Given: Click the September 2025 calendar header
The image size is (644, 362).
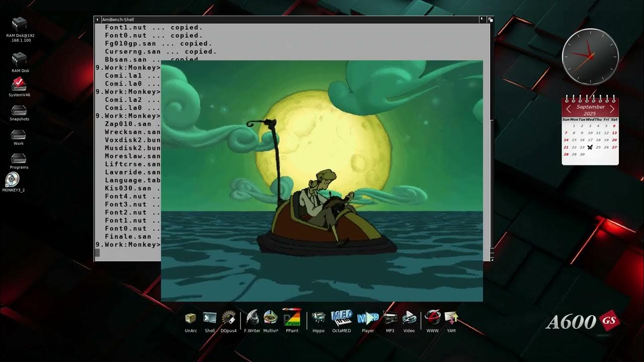Looking at the screenshot, I should click(591, 110).
